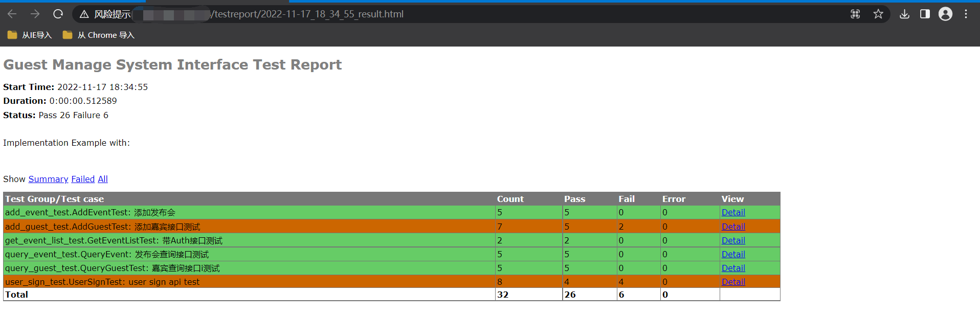Click the total fail value 6
The height and width of the screenshot is (315, 980).
[x=621, y=295]
